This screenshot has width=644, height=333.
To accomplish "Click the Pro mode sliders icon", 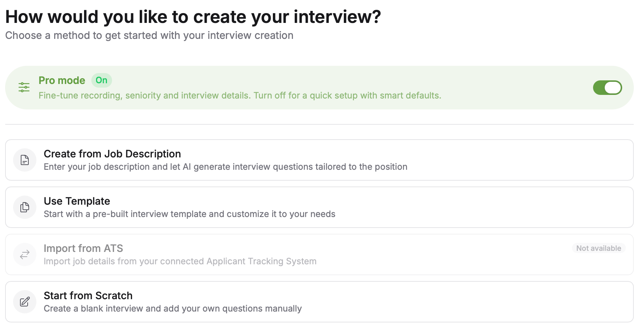I will pyautogui.click(x=24, y=87).
